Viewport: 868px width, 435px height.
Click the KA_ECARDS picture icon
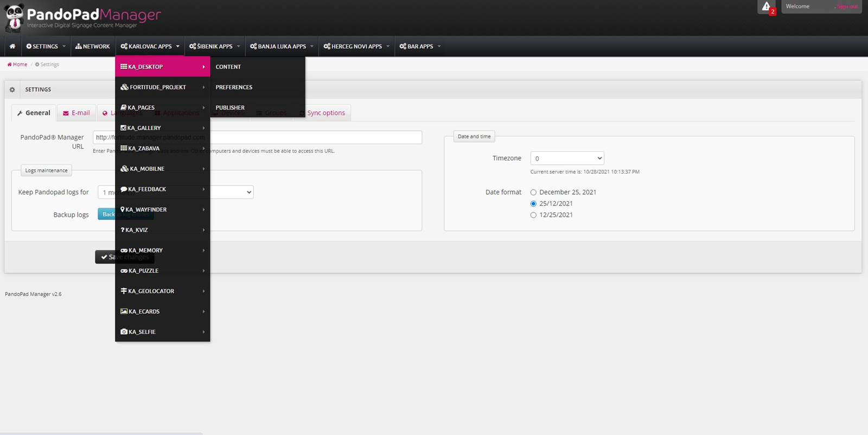124,311
